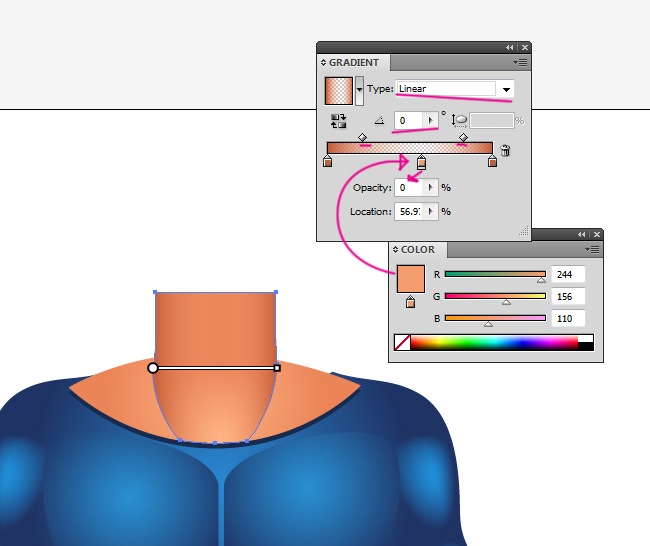The height and width of the screenshot is (546, 650).
Task: Select the middle gradient stop
Action: pyautogui.click(x=421, y=162)
